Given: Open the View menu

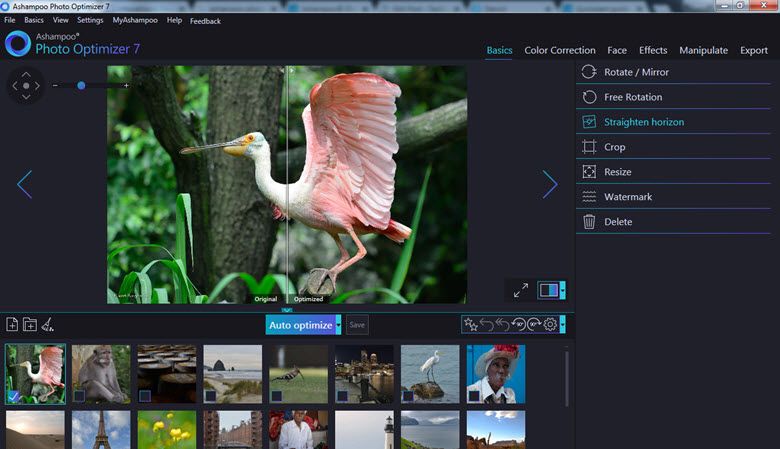Looking at the screenshot, I should pos(61,20).
